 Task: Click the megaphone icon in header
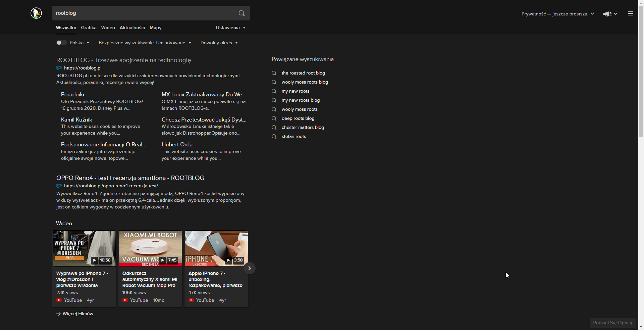(607, 14)
